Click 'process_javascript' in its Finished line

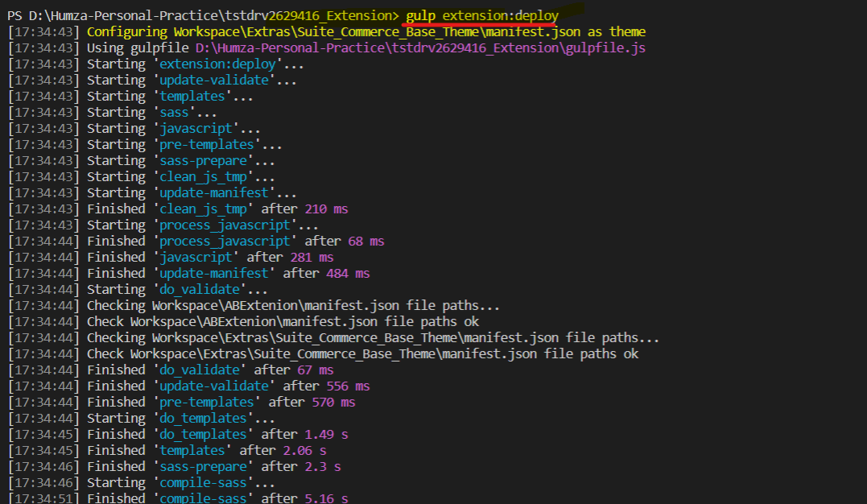225,242
